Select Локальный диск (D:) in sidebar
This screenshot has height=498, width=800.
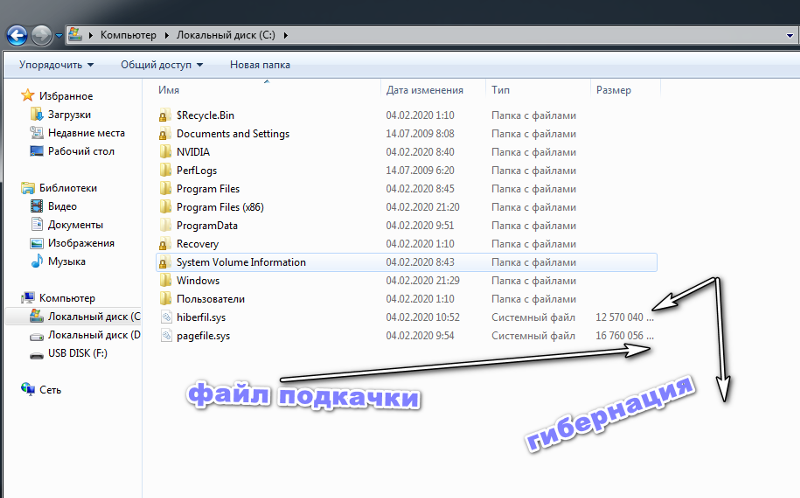tap(94, 335)
